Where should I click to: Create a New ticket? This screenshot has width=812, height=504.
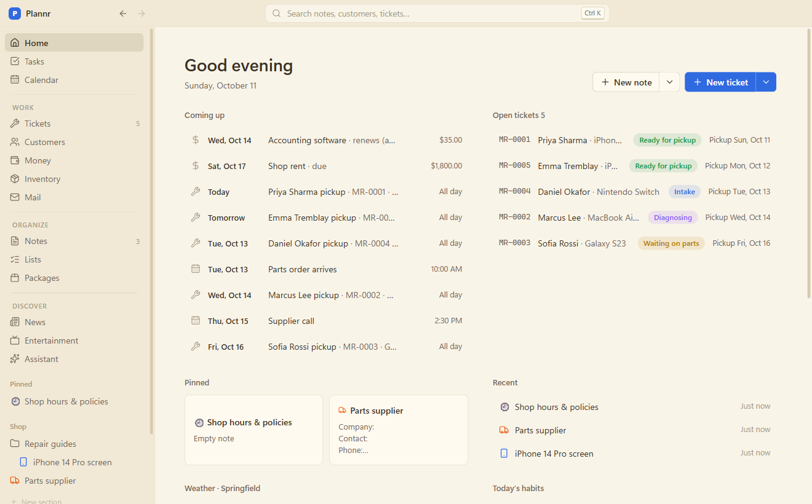tap(720, 82)
